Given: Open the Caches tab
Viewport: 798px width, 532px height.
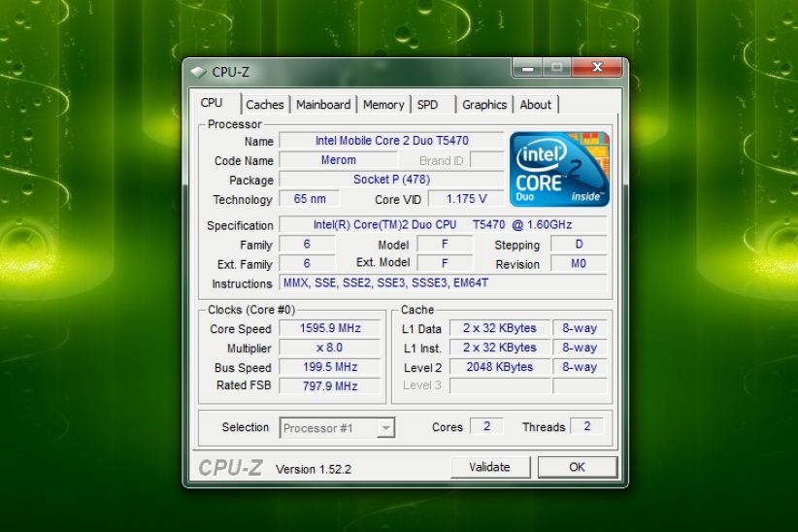Looking at the screenshot, I should pyautogui.click(x=265, y=105).
